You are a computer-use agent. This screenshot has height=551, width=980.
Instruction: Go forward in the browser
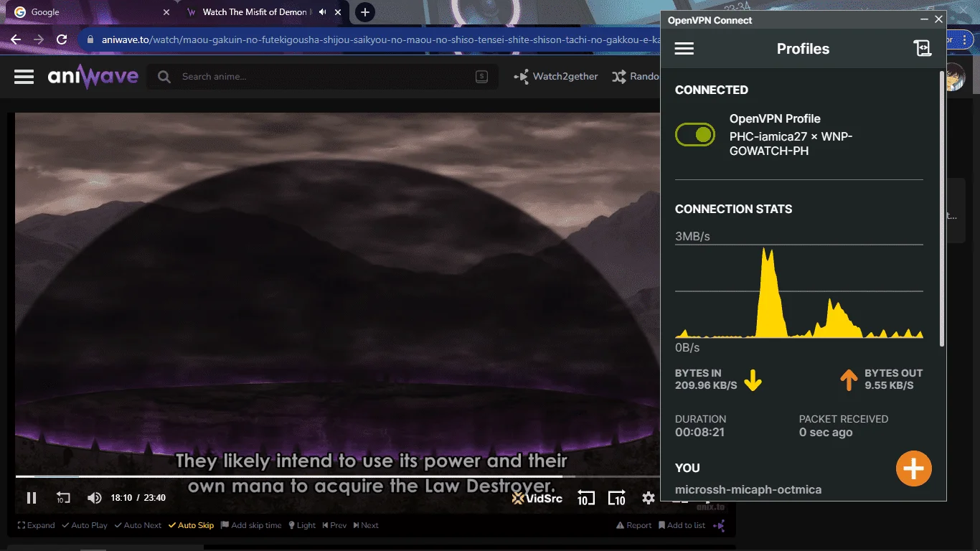[39, 39]
